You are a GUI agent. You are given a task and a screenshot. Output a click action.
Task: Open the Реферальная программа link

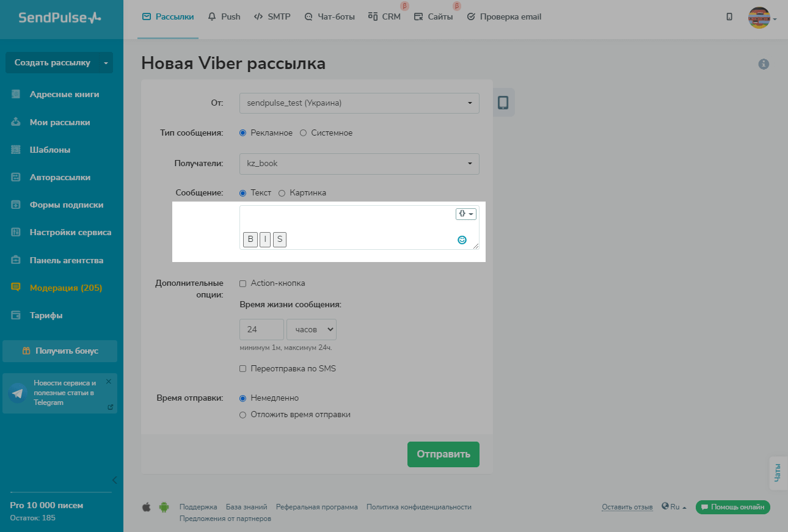(317, 507)
